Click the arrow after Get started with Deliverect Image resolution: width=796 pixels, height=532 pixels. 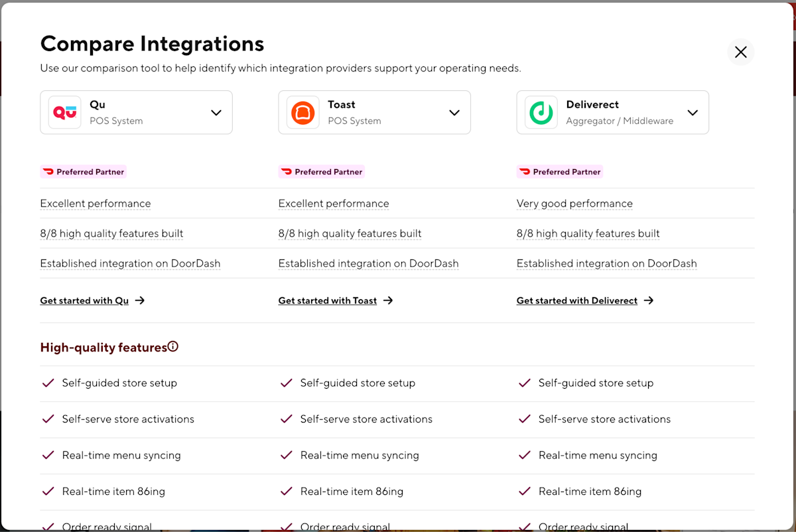pyautogui.click(x=649, y=300)
